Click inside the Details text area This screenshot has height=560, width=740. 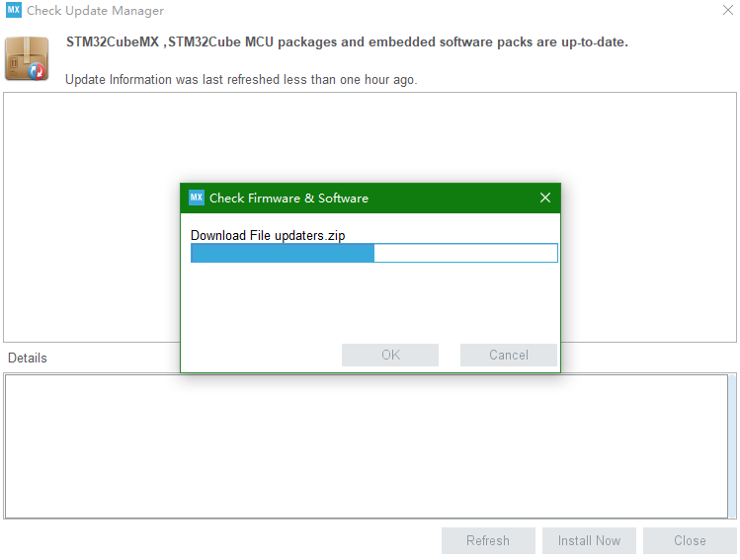point(367,445)
